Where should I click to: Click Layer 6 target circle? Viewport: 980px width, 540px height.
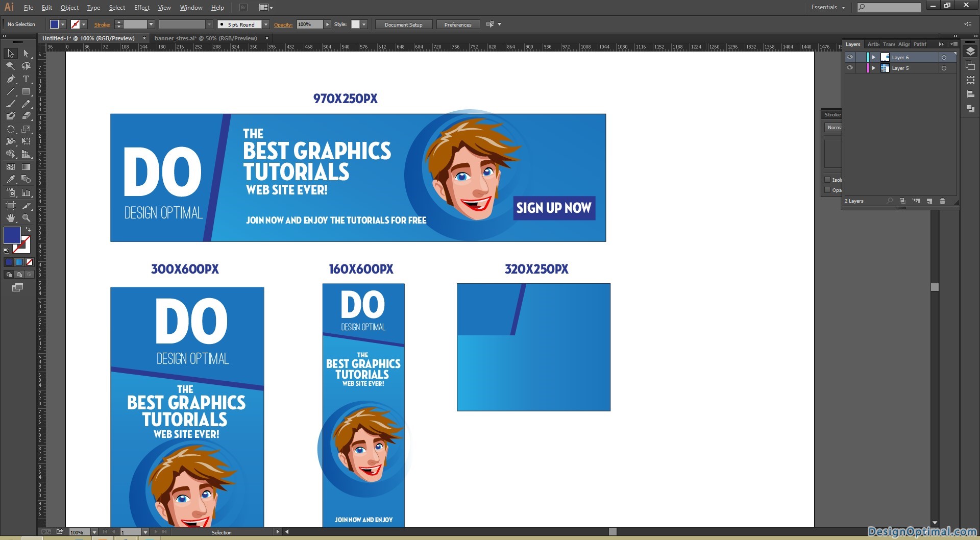944,58
